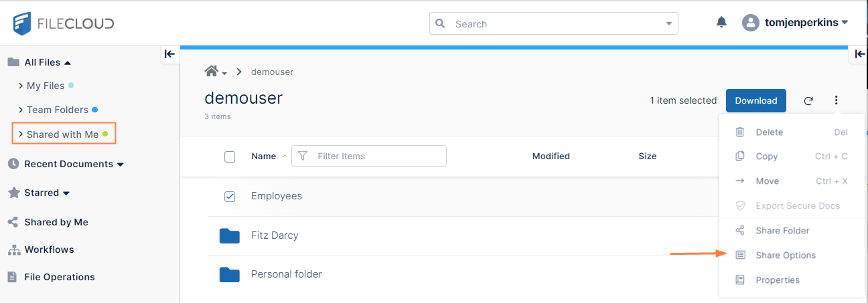Choose Share Options from the menu
The width and height of the screenshot is (868, 303).
785,256
